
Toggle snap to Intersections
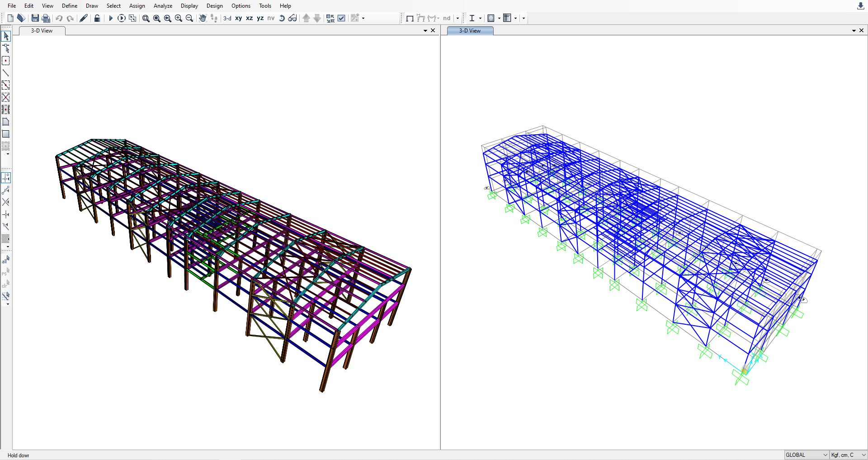6,202
